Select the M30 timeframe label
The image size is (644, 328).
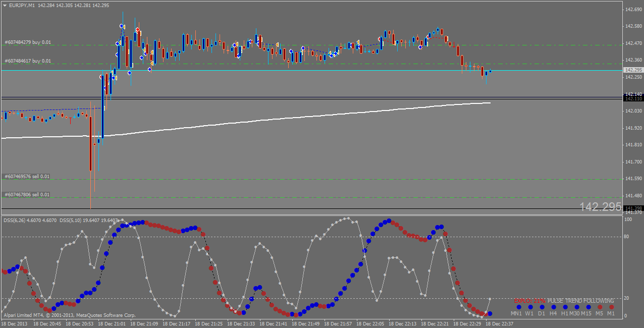[575, 313]
